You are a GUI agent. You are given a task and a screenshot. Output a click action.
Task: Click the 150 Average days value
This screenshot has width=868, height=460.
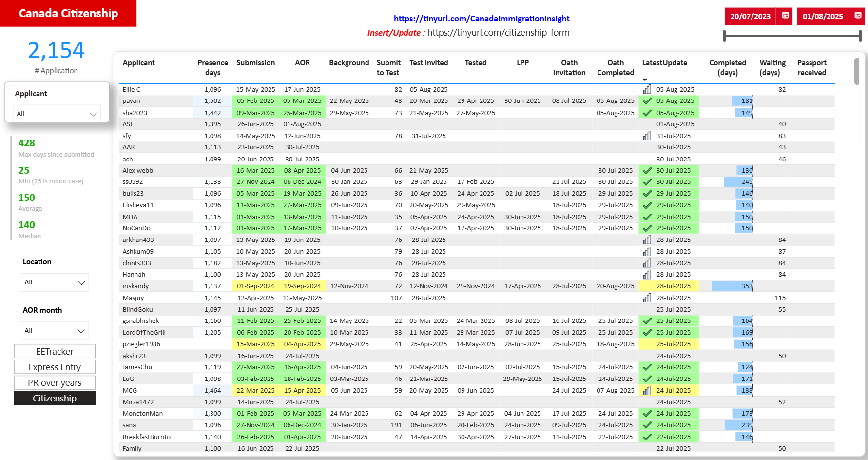click(x=27, y=198)
